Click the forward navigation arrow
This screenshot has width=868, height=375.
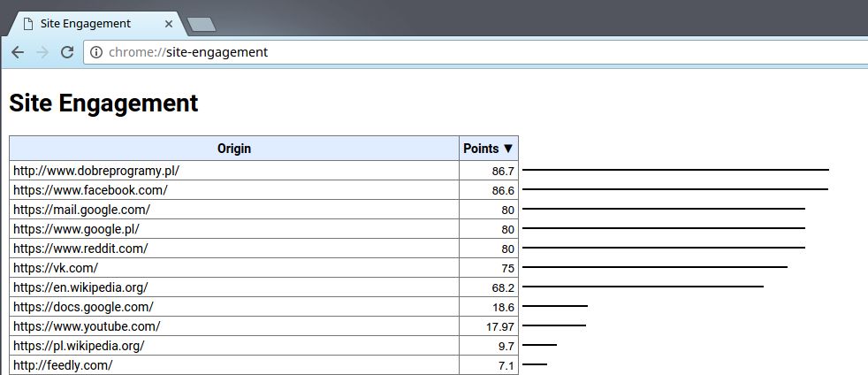[42, 52]
